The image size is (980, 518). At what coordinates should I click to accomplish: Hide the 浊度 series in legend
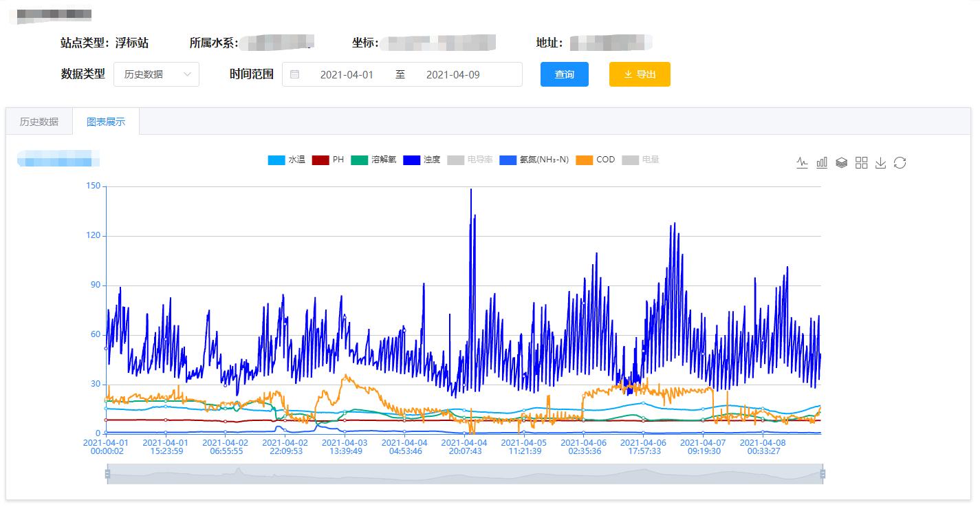click(x=422, y=160)
